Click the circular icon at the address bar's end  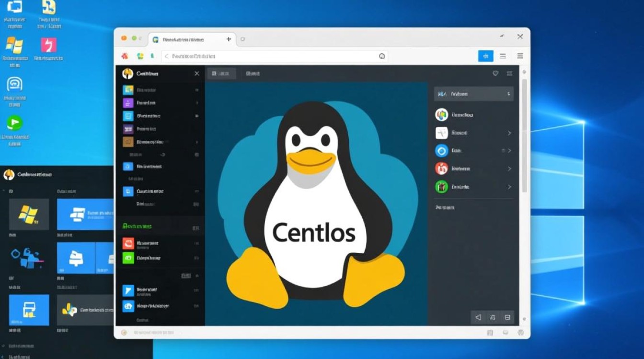coord(382,56)
